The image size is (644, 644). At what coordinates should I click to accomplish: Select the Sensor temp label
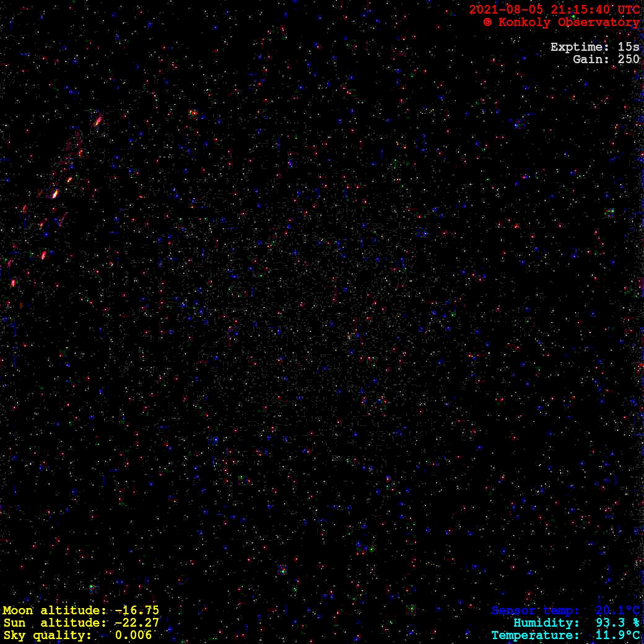point(535,611)
